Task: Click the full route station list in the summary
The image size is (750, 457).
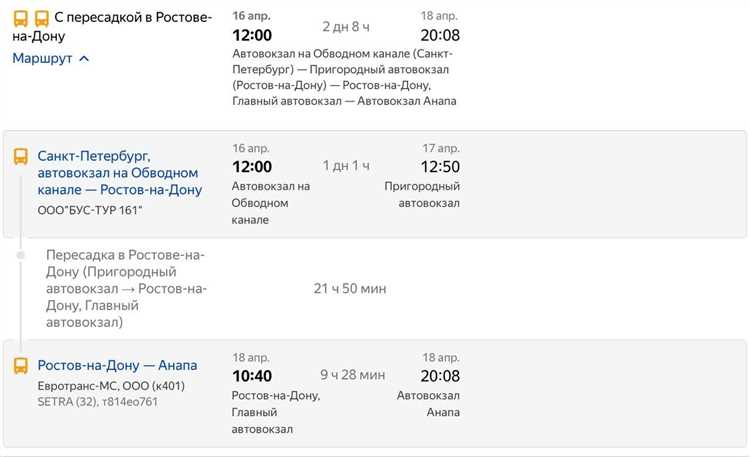Action: click(344, 77)
